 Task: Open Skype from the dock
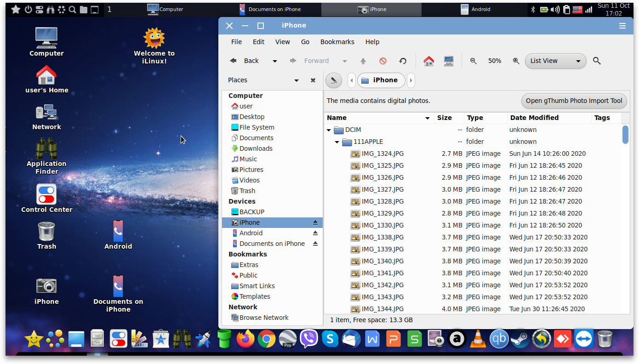pyautogui.click(x=330, y=339)
